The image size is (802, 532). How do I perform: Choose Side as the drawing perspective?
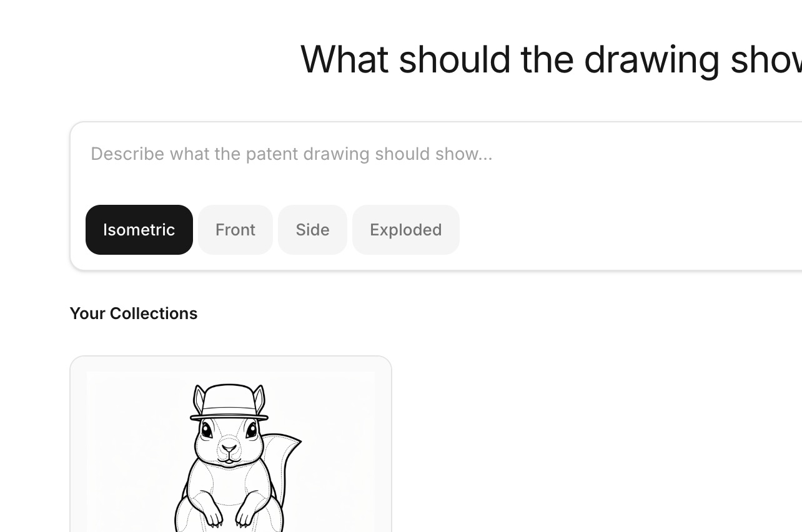pos(312,230)
